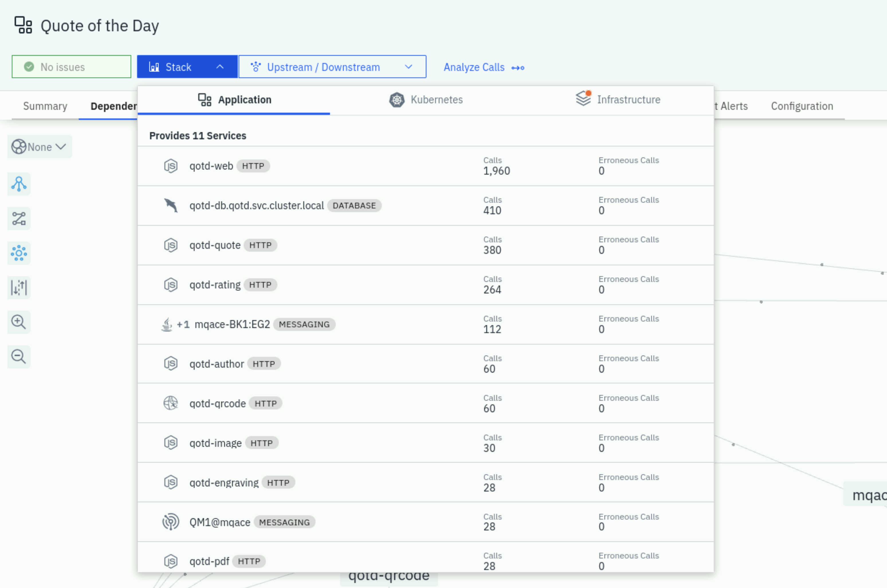This screenshot has height=588, width=887.
Task: Zoom out using the magnifier minus icon
Action: 19,356
